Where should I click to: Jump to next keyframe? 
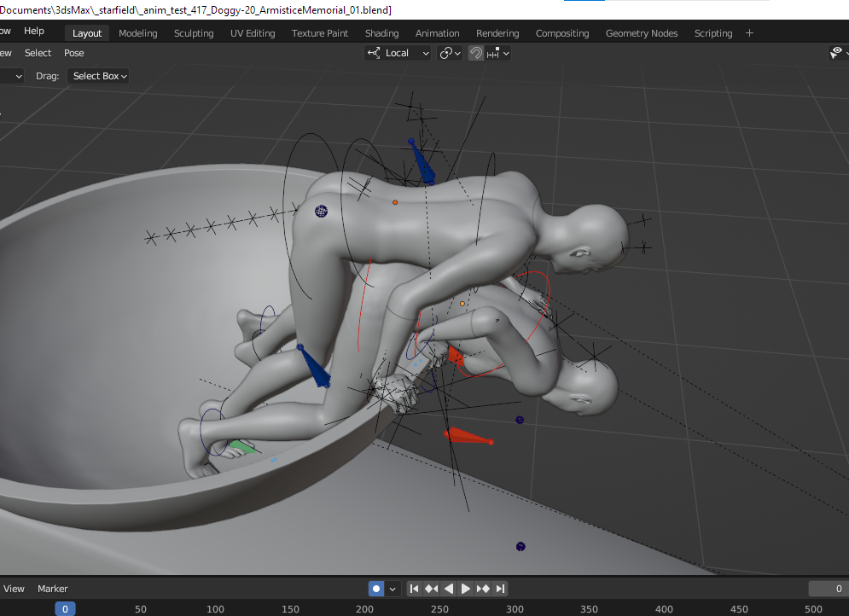(484, 589)
